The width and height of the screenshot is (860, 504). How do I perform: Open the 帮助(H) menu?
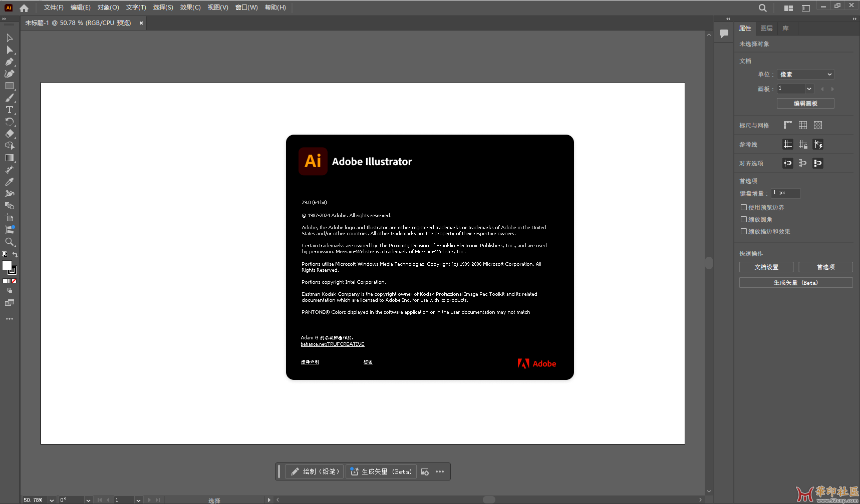click(275, 8)
